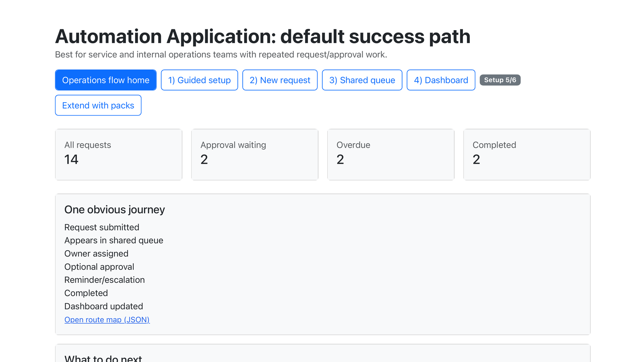Open the What to do next section
This screenshot has height=362, width=644.
103,357
